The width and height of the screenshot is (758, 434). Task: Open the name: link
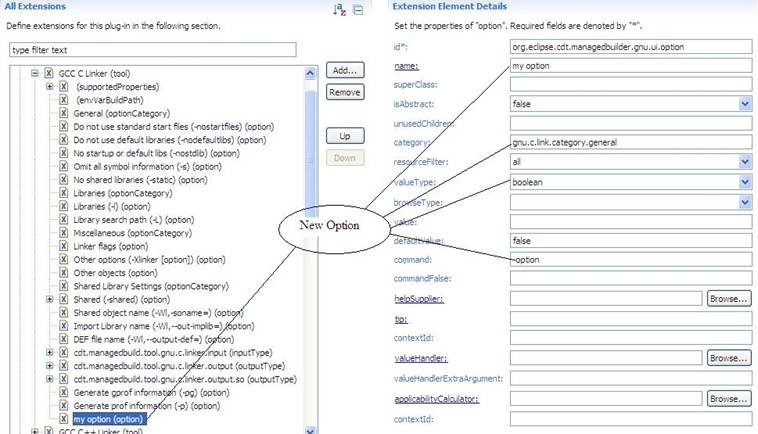coord(407,66)
